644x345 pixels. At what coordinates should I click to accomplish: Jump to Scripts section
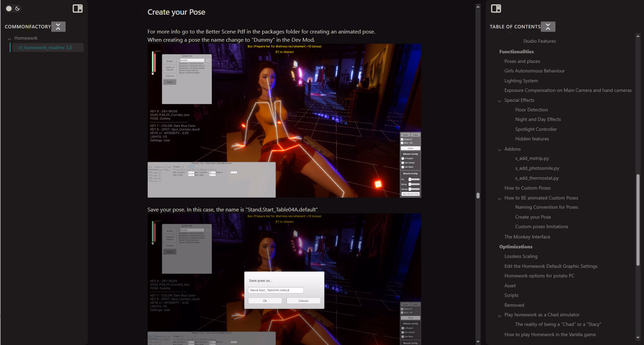coord(511,295)
